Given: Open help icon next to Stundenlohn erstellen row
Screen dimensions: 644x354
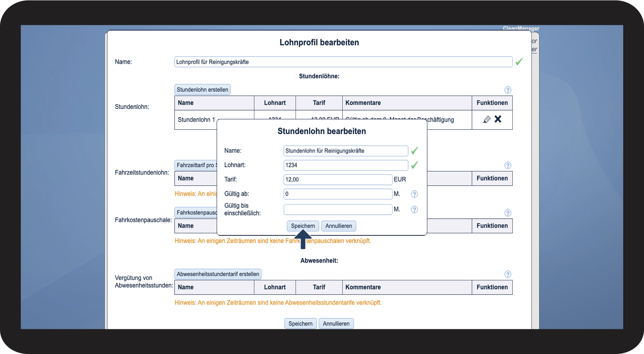Looking at the screenshot, I should point(508,90).
